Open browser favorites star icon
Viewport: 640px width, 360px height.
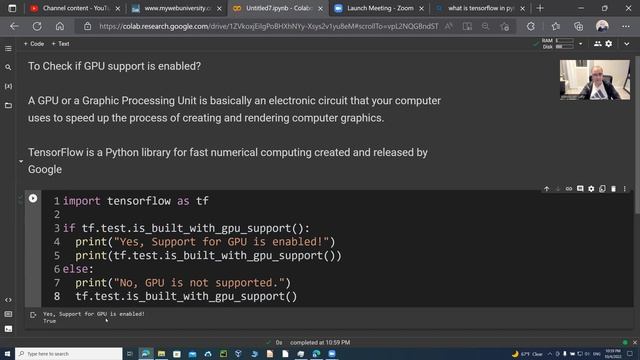tap(556, 27)
